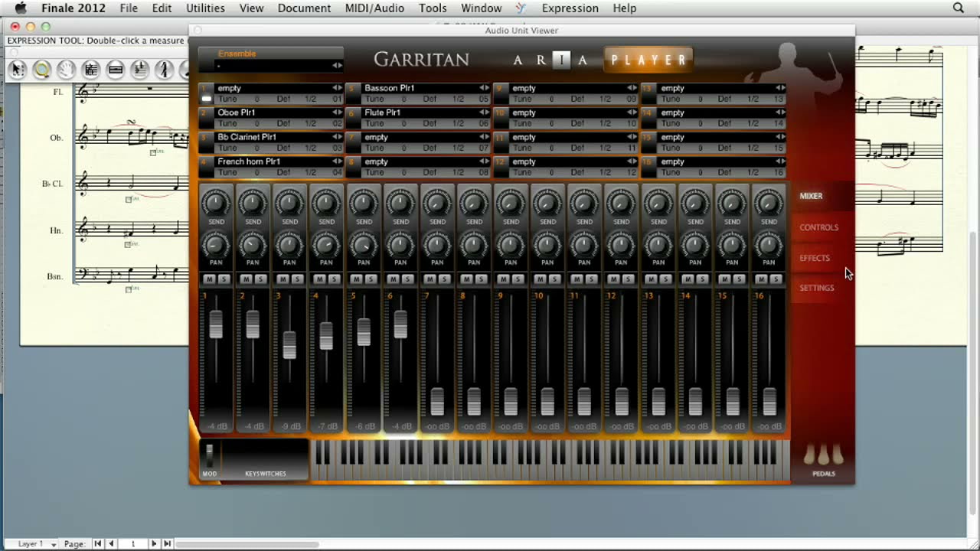980x551 pixels.
Task: Click the PAN knob on channel 13
Action: 658,245
